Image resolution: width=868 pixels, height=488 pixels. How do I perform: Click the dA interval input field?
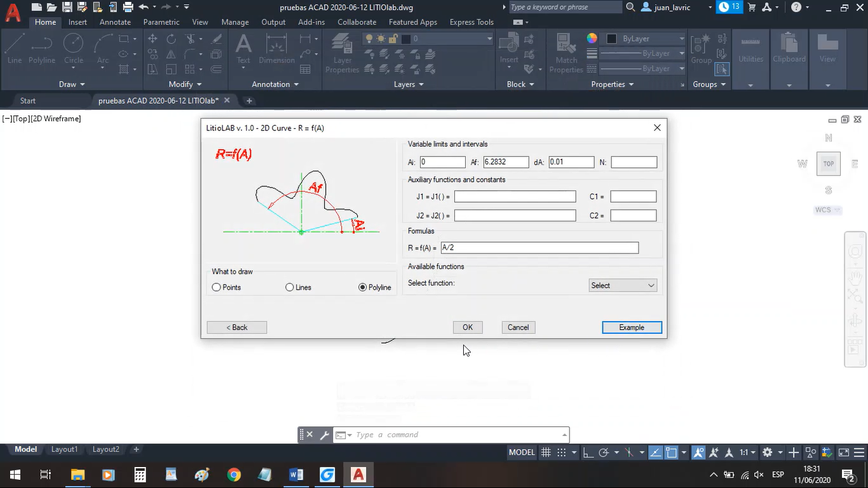click(x=571, y=162)
